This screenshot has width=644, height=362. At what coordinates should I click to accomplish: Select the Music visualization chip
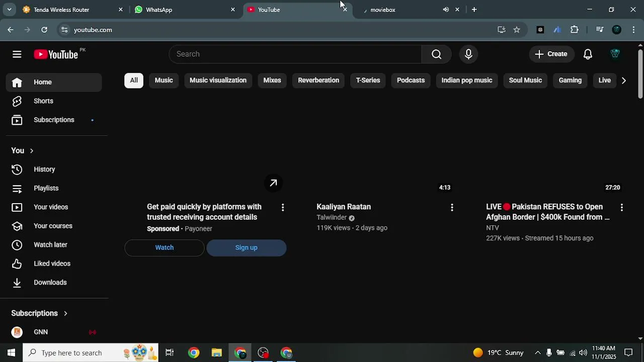point(218,80)
